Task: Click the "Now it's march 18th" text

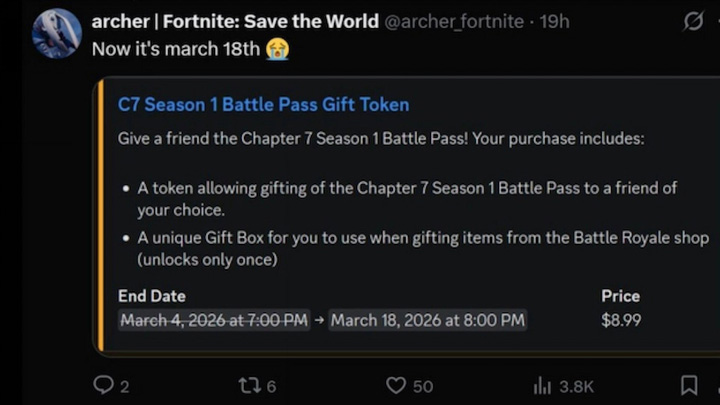Action: pos(176,48)
